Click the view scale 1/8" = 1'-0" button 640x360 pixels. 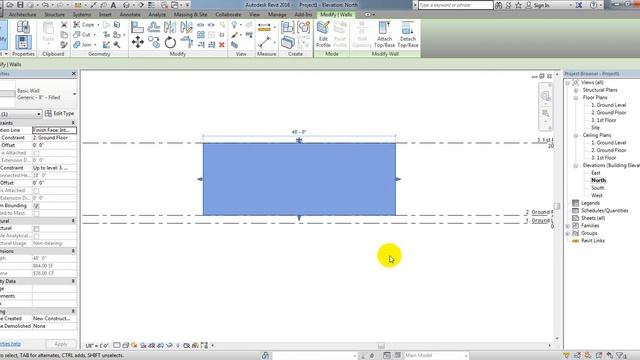coord(97,346)
